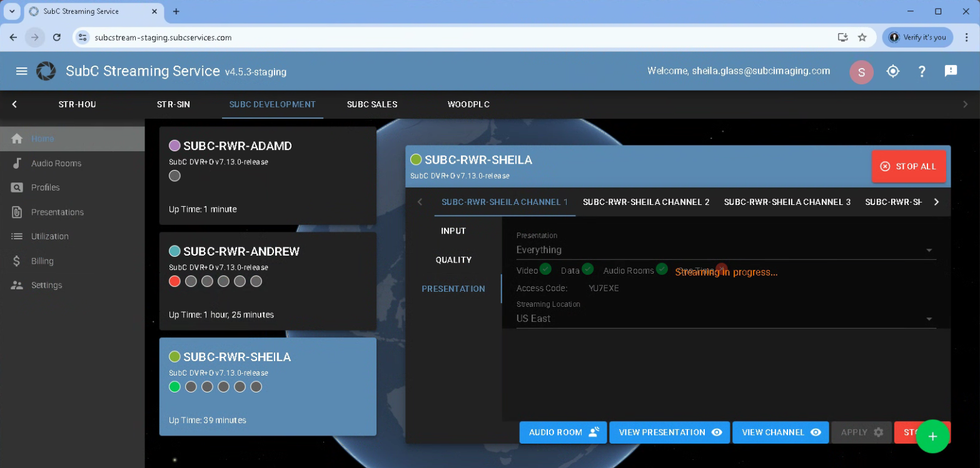Viewport: 980px width, 468px height.
Task: Click the green plus floating button
Action: [x=932, y=436]
